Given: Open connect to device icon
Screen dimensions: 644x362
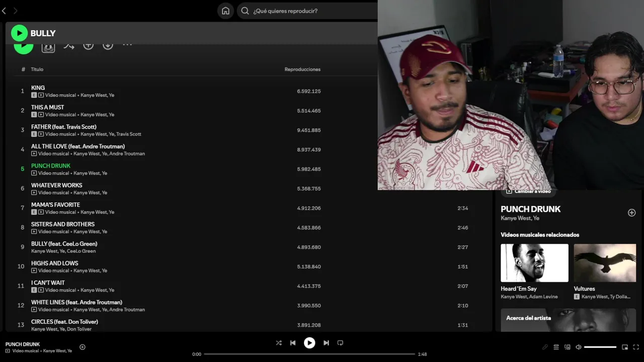Looking at the screenshot, I should [568, 347].
